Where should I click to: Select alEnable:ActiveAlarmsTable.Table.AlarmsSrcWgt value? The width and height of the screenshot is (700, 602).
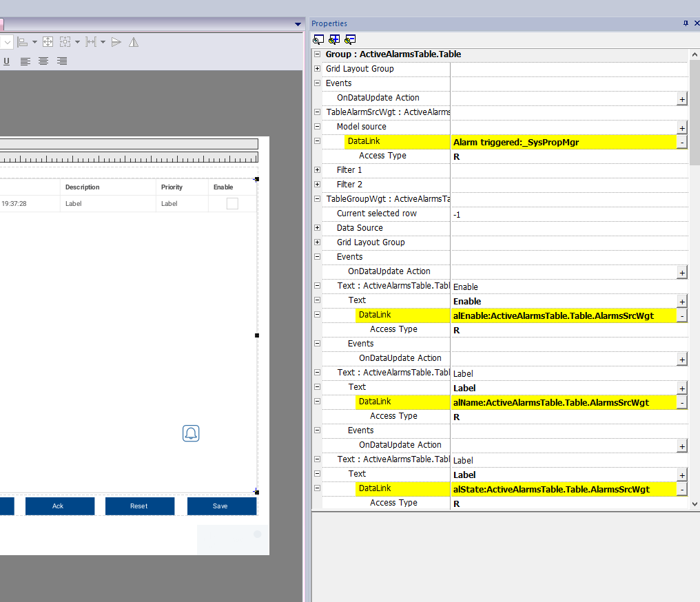pyautogui.click(x=553, y=316)
